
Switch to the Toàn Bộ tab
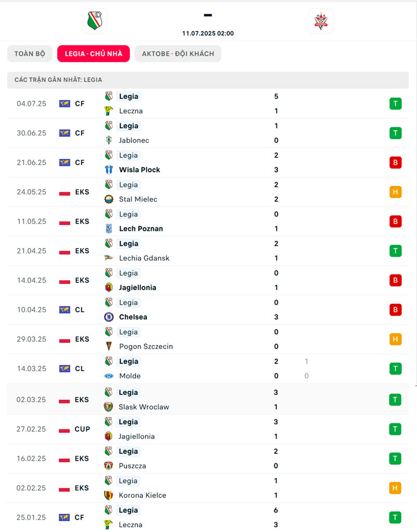30,54
